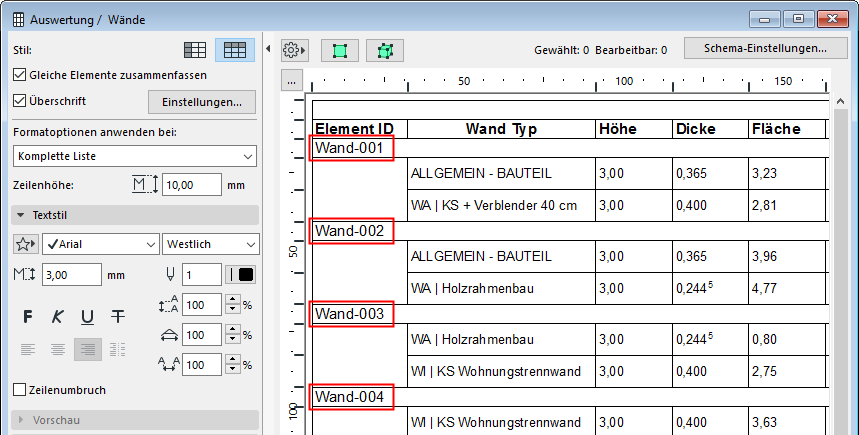Image resolution: width=859 pixels, height=435 pixels.
Task: Click the select-in-3D green box icon
Action: 384,49
